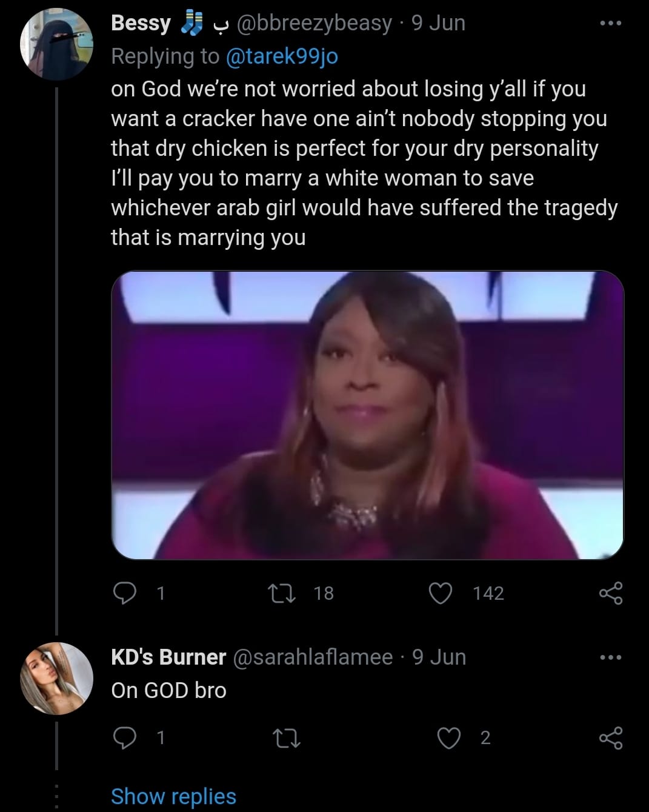Retweet Bessy's tweet
The image size is (649, 812).
[282, 593]
